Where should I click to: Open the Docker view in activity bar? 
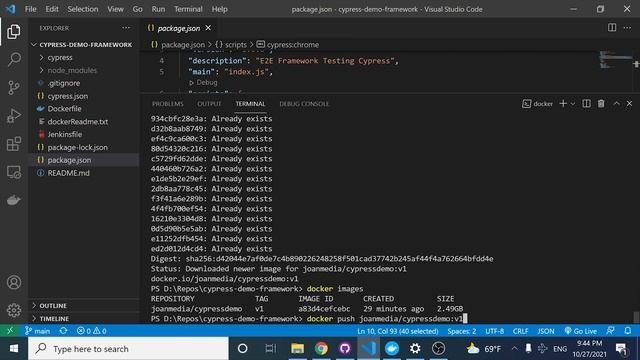point(13,200)
